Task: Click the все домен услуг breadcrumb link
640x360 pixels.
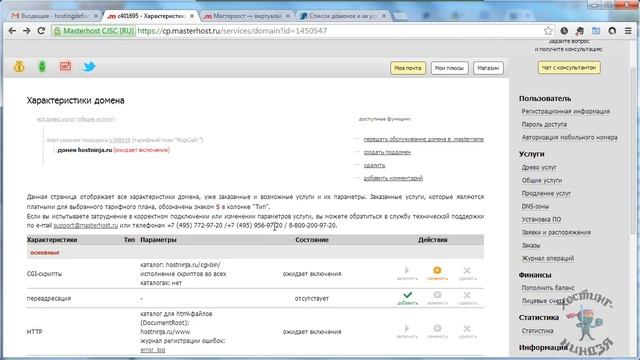Action: coord(76,119)
